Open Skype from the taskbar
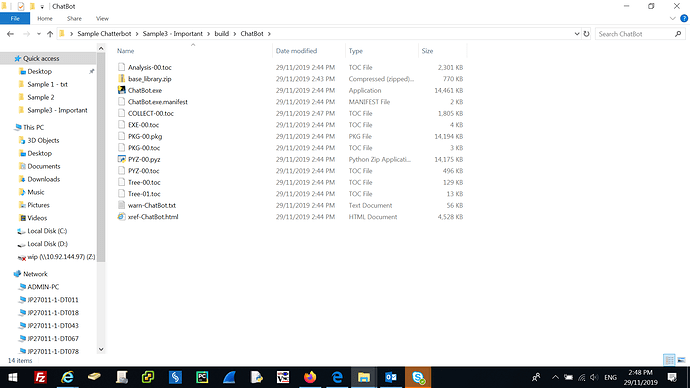The width and height of the screenshot is (690, 388). [x=418, y=377]
